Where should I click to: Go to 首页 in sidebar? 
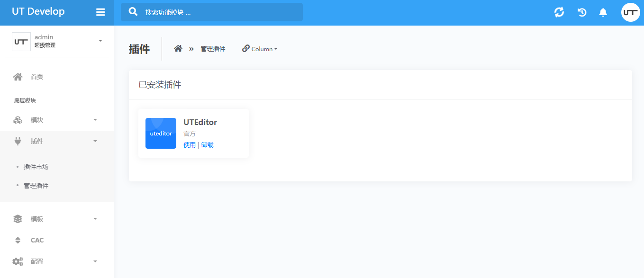[36, 77]
